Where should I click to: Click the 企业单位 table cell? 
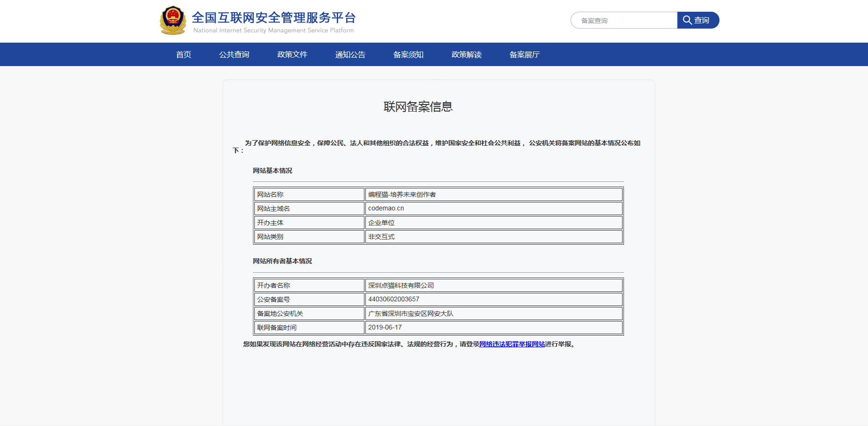click(x=494, y=223)
